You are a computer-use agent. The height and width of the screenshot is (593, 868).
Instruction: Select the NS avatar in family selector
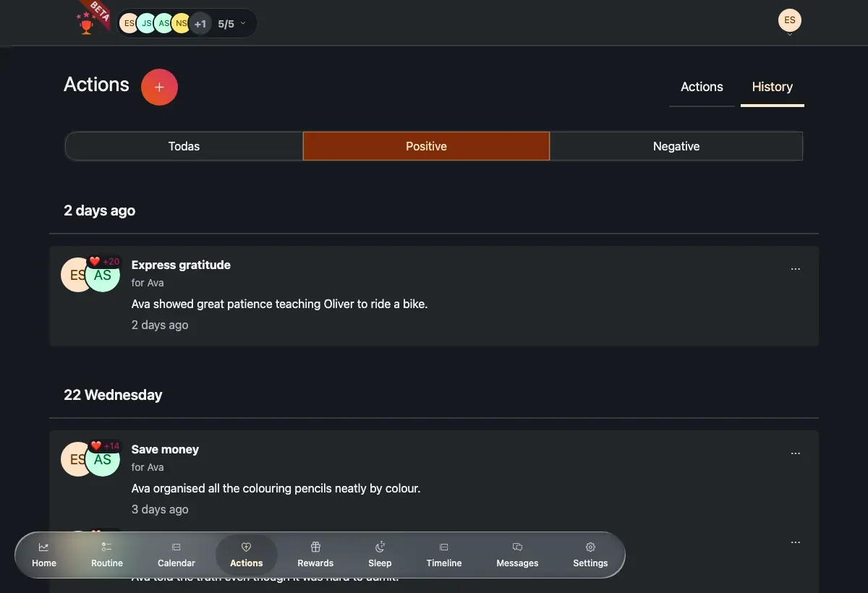(181, 24)
